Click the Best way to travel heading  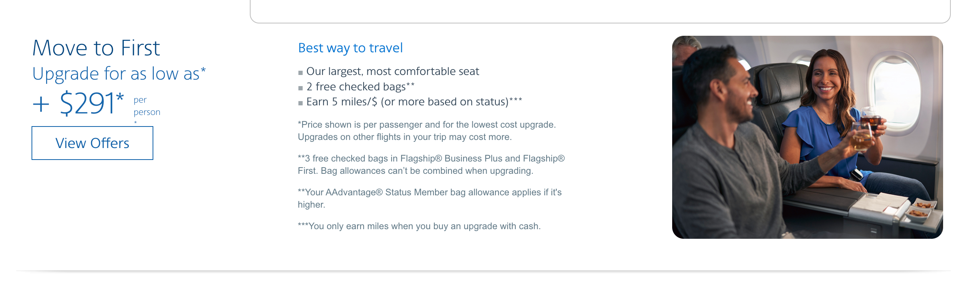tap(350, 48)
